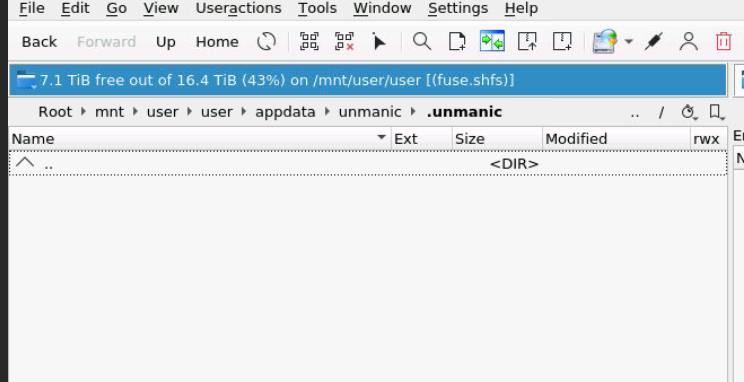Image resolution: width=744 pixels, height=382 pixels.
Task: Expand the arrow just before .unmanic
Action: (413, 112)
